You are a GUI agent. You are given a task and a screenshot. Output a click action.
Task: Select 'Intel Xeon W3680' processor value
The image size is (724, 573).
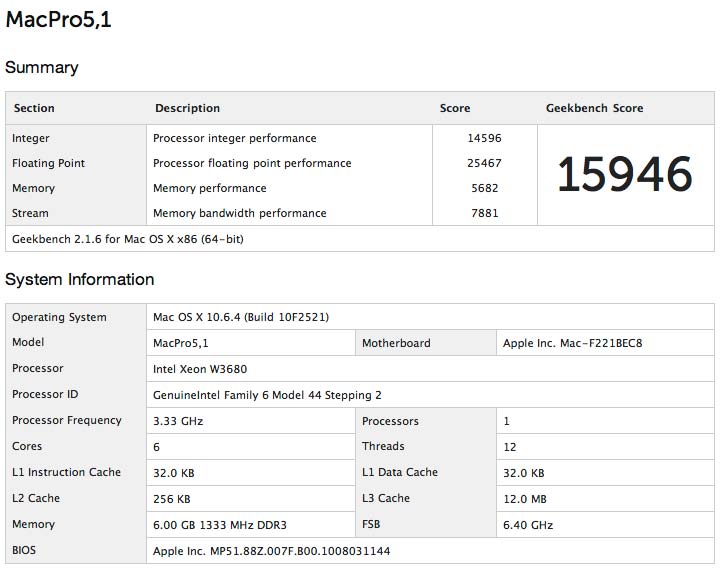pyautogui.click(x=200, y=369)
